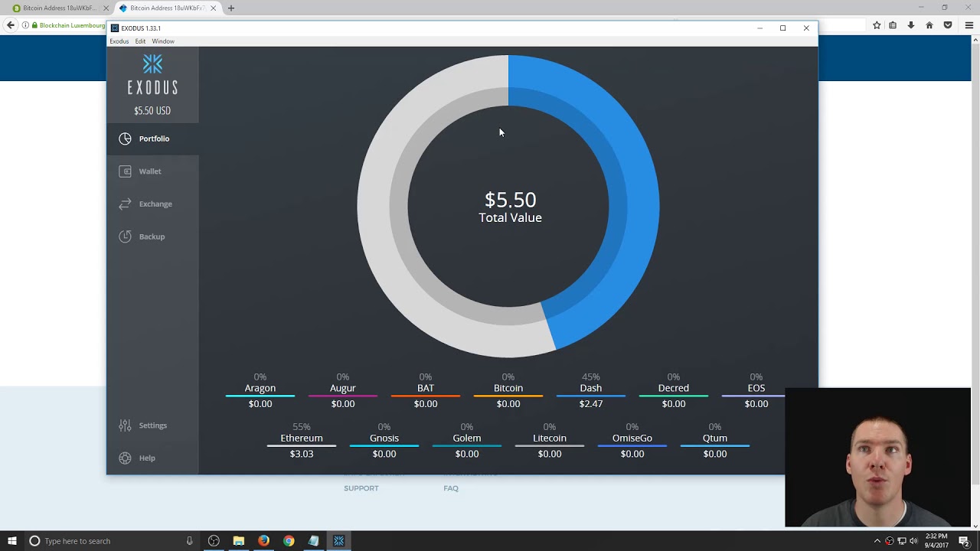Select the Decred asset entry

[674, 390]
